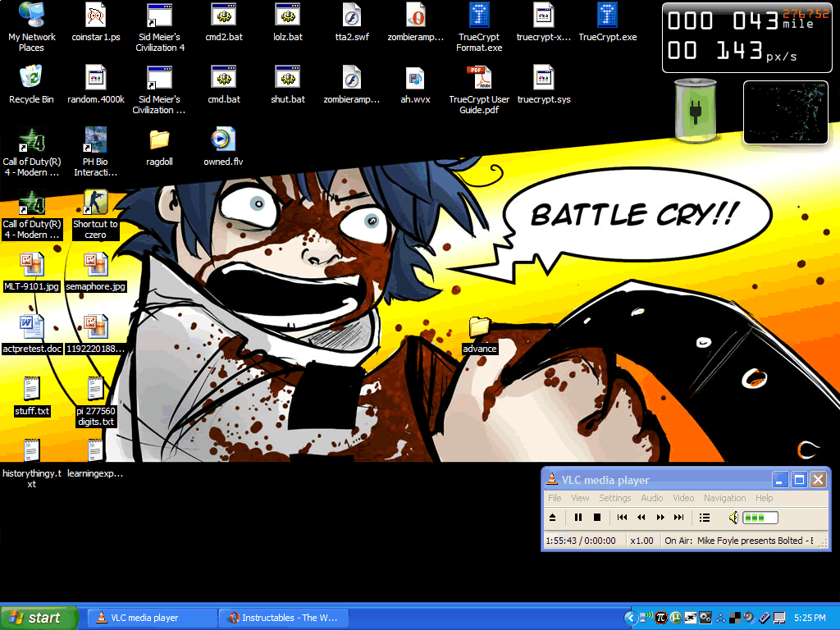Screen dimensions: 840x630
Task: Click the dark mouse-trail map gadget
Action: click(x=785, y=112)
